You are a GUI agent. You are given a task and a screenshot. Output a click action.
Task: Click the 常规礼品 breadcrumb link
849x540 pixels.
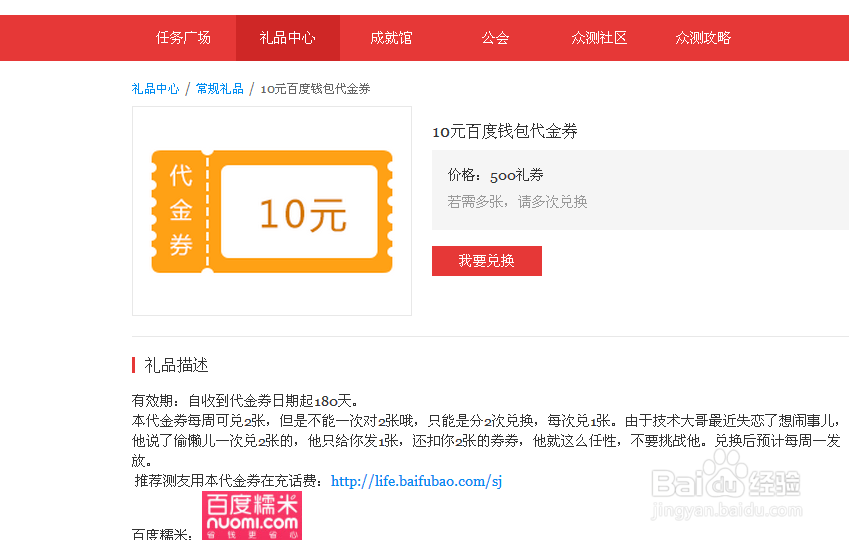pyautogui.click(x=219, y=89)
